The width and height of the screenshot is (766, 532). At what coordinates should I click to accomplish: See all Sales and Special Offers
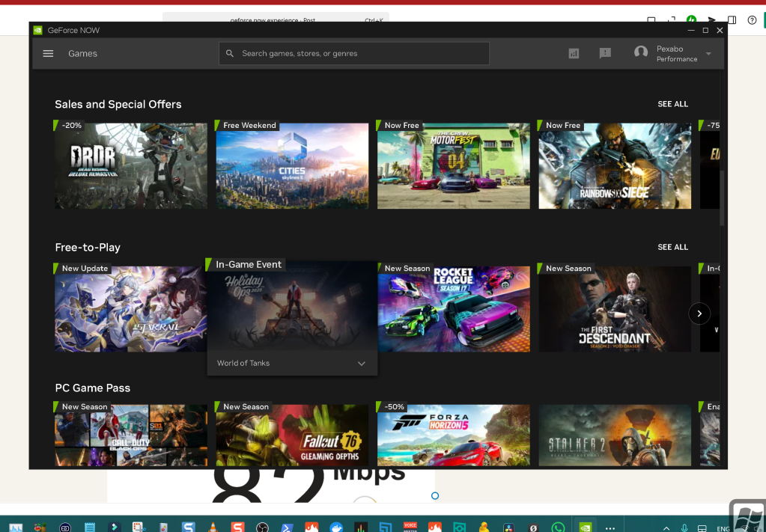[x=672, y=104]
